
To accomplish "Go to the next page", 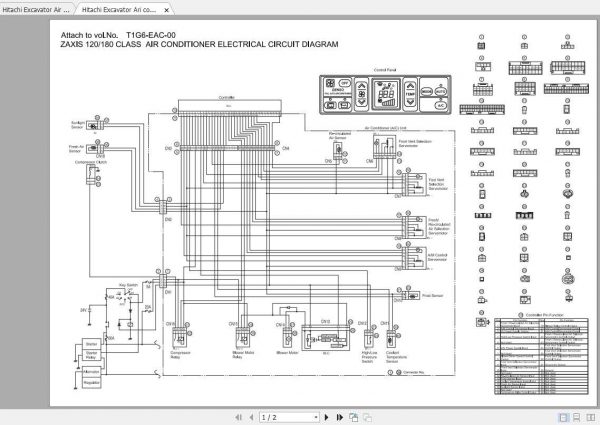I will click(x=326, y=417).
